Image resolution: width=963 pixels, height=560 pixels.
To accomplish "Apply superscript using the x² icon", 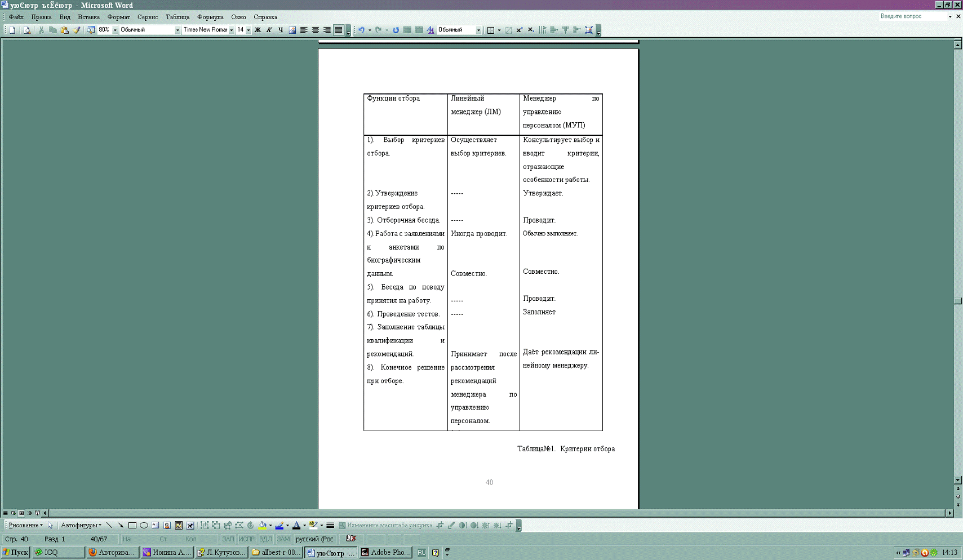I will click(519, 30).
